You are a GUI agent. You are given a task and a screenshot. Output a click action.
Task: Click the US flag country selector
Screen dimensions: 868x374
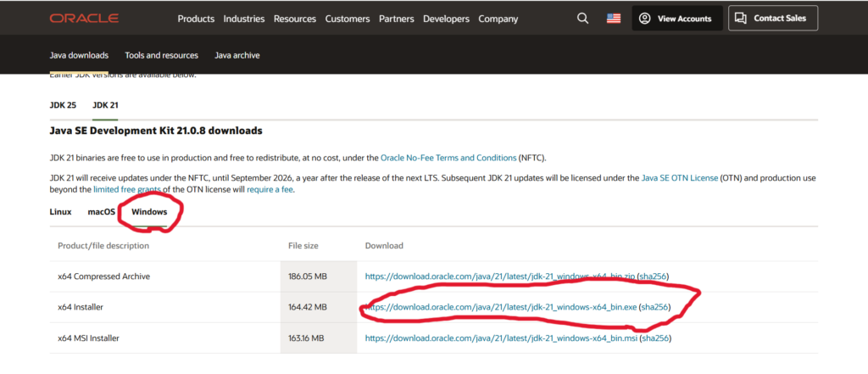click(614, 19)
